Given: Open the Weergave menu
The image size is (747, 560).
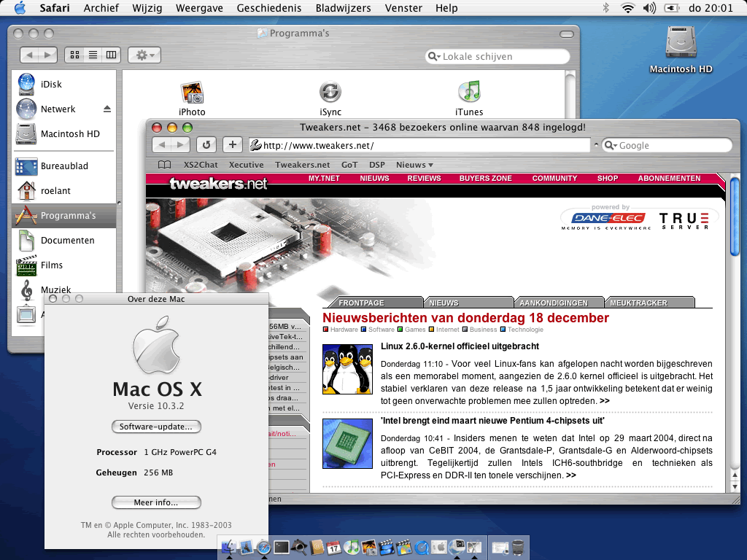Looking at the screenshot, I should (x=199, y=7).
